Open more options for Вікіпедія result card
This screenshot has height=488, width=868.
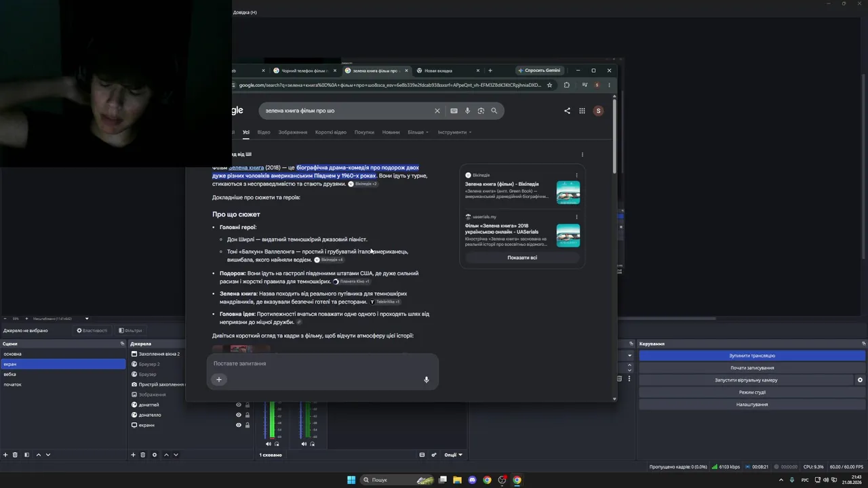click(577, 175)
